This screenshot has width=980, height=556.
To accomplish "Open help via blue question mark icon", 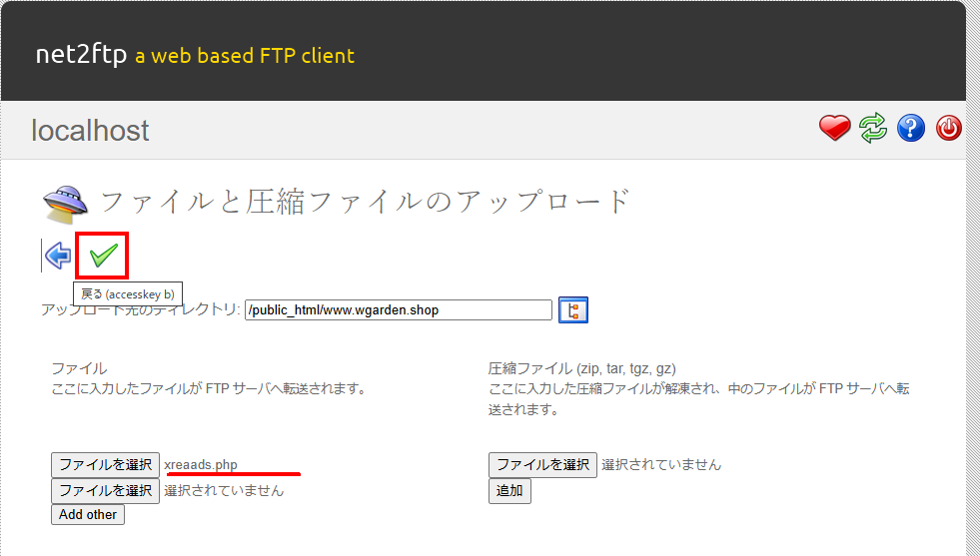I will coord(910,128).
